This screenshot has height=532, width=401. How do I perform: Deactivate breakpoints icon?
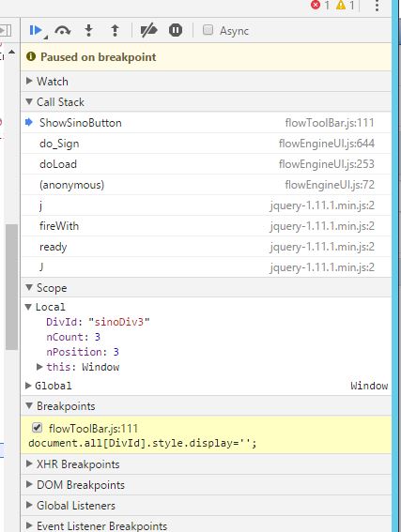point(148,30)
